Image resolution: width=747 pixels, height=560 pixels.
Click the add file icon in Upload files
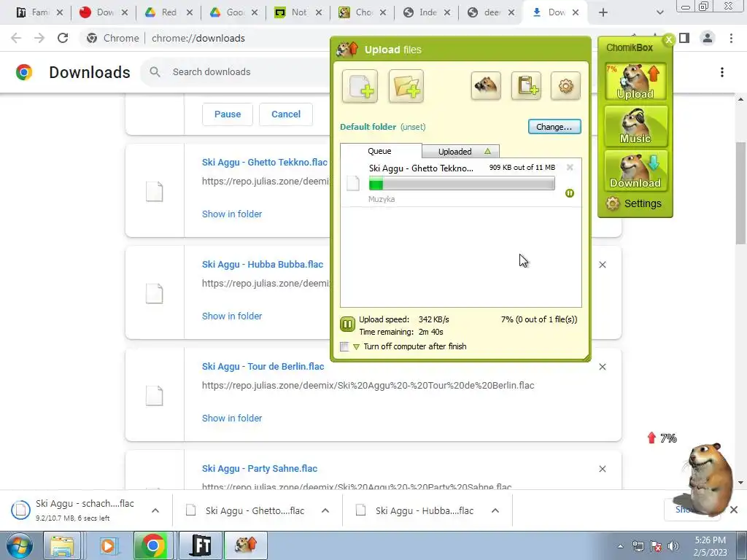point(360,86)
